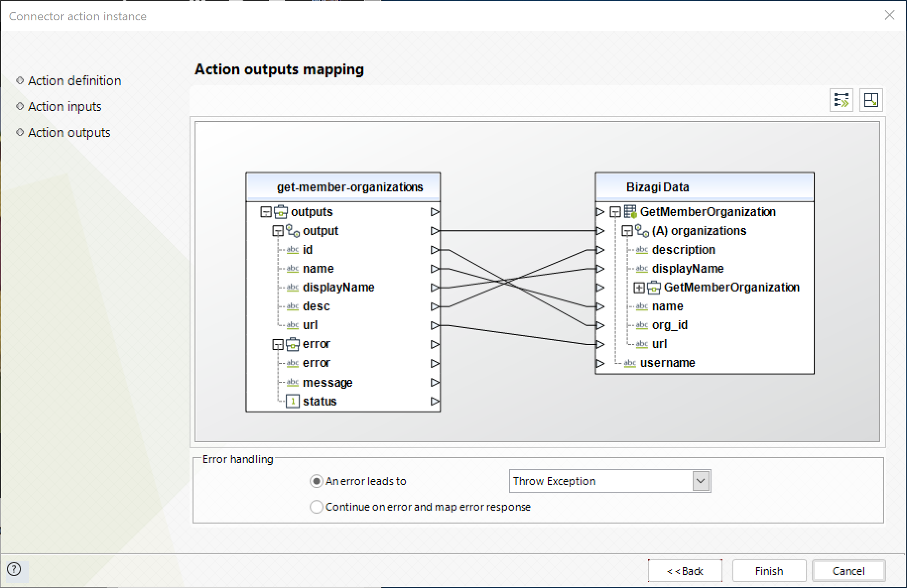Click the input arrow beside (A) organizations
This screenshot has height=588, width=907.
coord(600,231)
